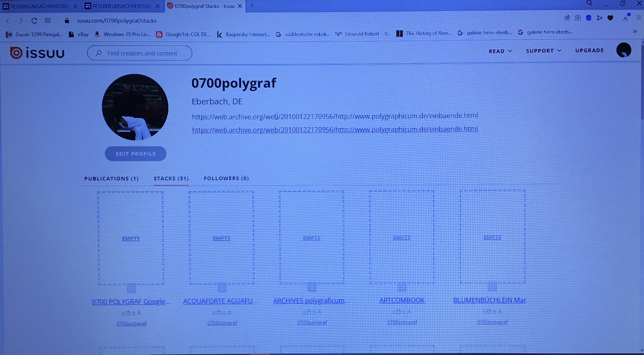Open the 0700 POLYGRAF Google stack title
The height and width of the screenshot is (355, 644).
tap(131, 301)
